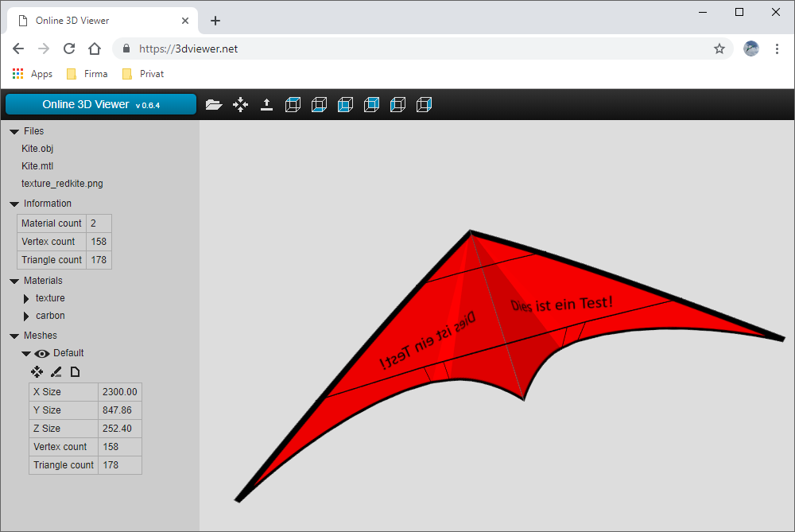The image size is (795, 532).
Task: Collapse the Default mesh details
Action: (26, 353)
